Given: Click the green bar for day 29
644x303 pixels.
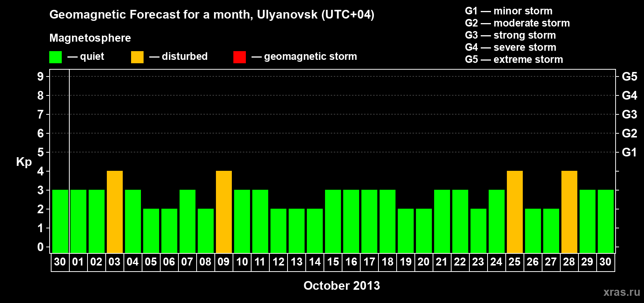Looking at the screenshot, I should 588,222.
